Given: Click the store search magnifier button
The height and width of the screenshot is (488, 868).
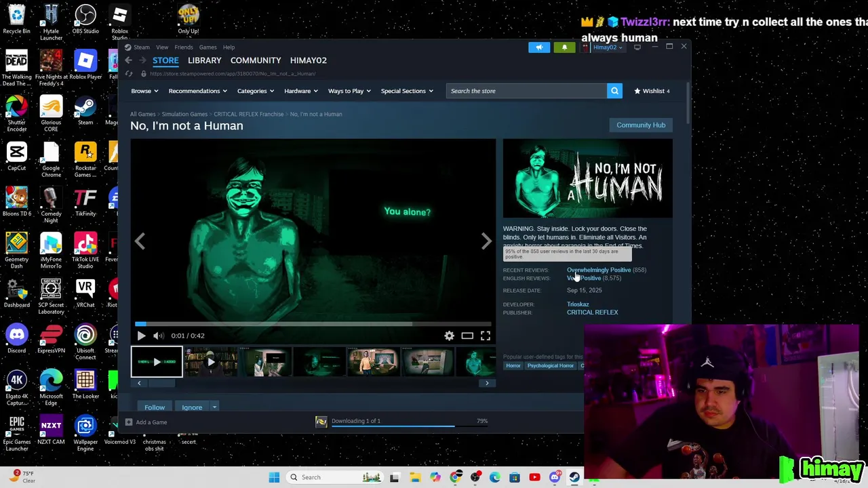Looking at the screenshot, I should pyautogui.click(x=614, y=91).
